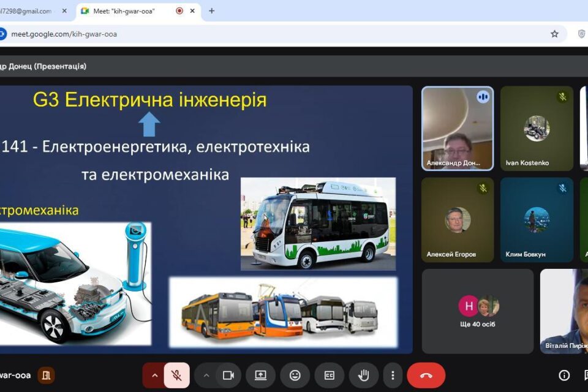
Task: Open the "Ще 40 осіб" participants tile
Action: pos(477,311)
